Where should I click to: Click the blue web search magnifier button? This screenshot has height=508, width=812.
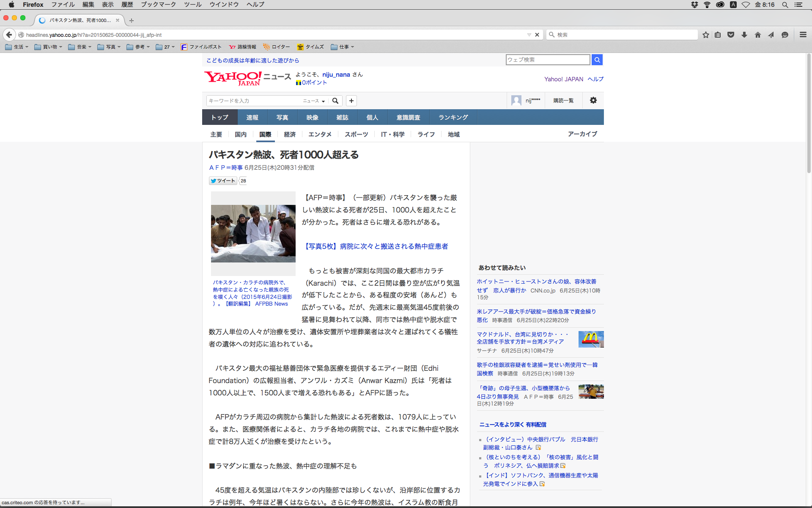[597, 60]
